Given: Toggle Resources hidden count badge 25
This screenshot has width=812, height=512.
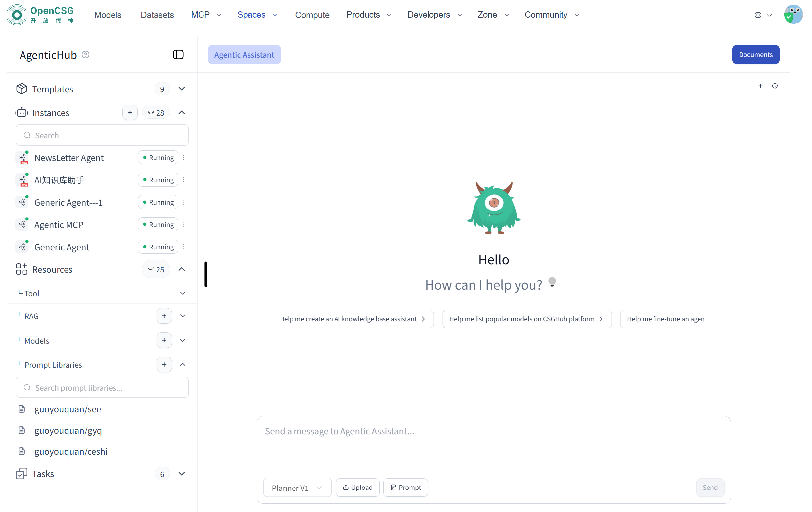Looking at the screenshot, I should click(156, 269).
